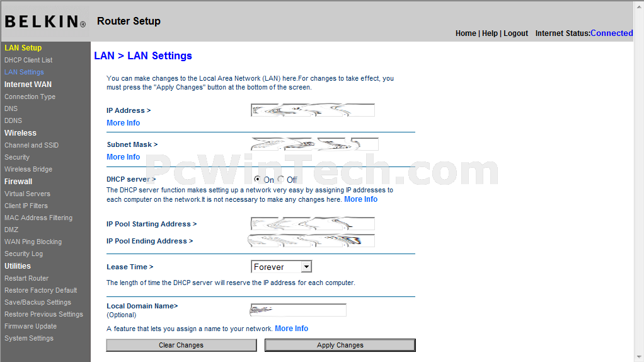Open MAC Address Filtering in sidebar
This screenshot has width=644, height=362.
(38, 218)
